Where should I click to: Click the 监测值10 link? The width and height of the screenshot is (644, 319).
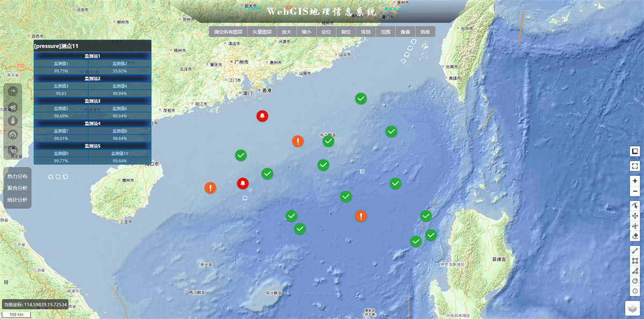tap(120, 154)
